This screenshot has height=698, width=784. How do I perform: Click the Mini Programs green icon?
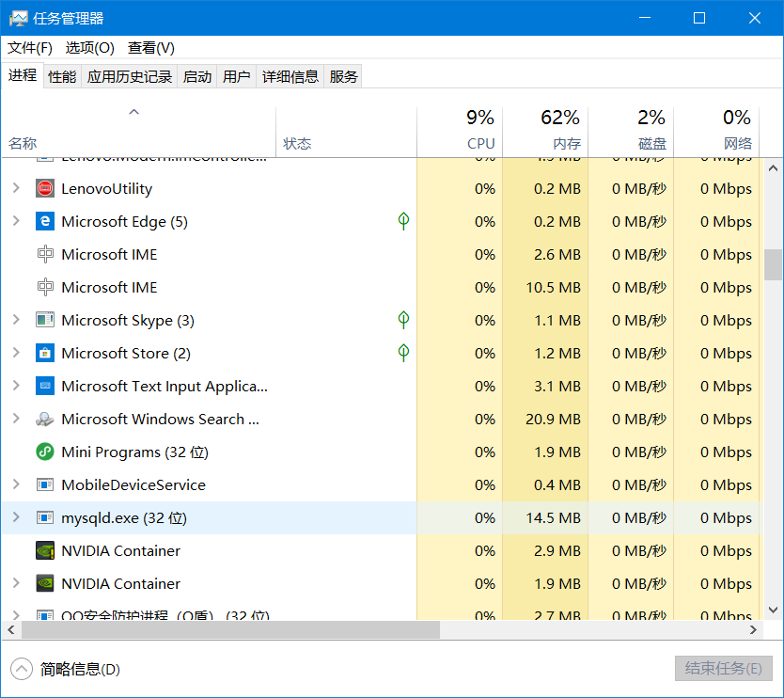click(45, 452)
